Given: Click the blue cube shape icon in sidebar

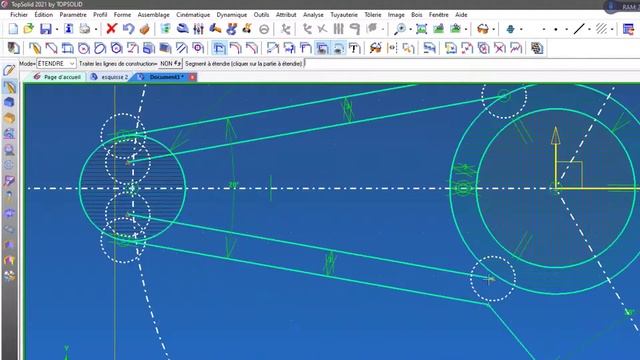Looking at the screenshot, I should (9, 102).
